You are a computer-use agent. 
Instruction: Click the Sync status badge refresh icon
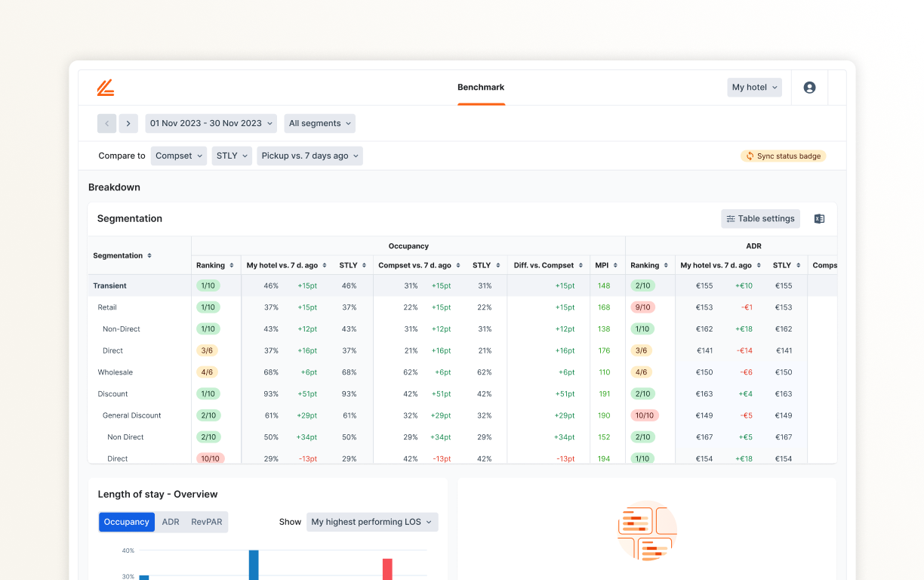point(749,156)
